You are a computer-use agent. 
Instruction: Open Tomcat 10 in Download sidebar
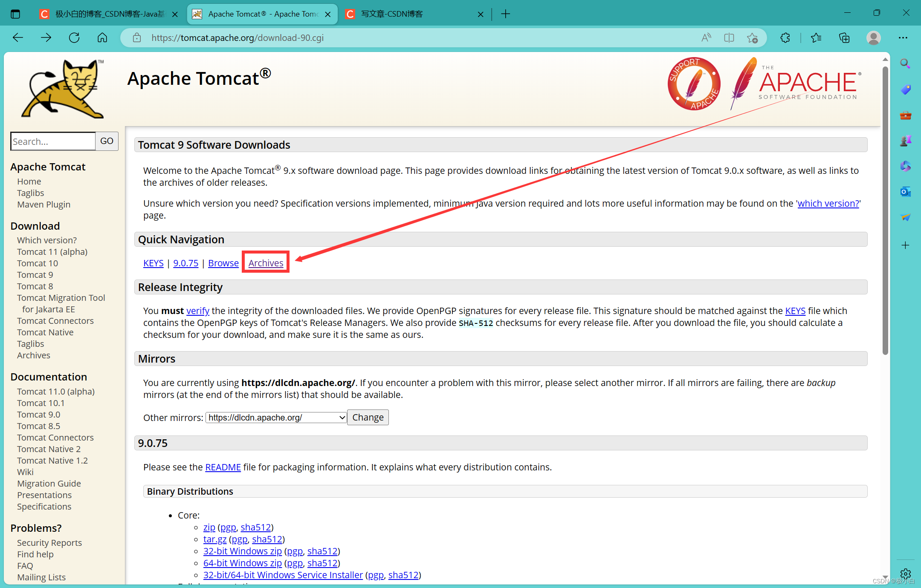(38, 263)
